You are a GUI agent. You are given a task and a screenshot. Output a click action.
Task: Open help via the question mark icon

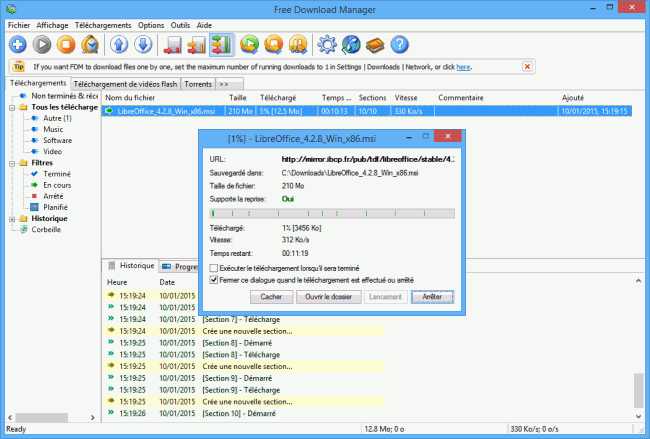[399, 44]
